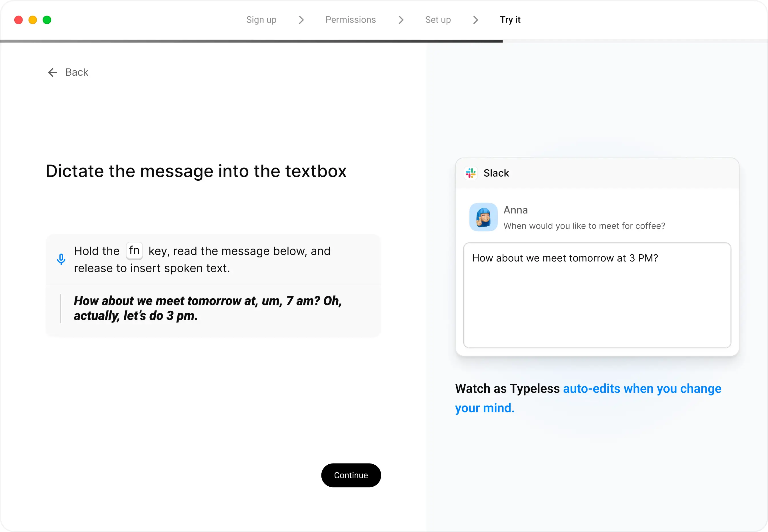Click the Slack logo icon
768x532 pixels.
[x=470, y=173]
